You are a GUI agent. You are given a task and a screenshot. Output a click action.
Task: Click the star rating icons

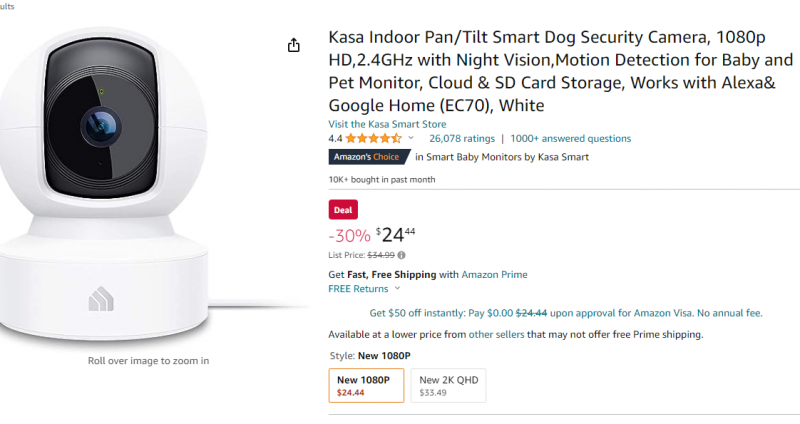[x=373, y=138]
